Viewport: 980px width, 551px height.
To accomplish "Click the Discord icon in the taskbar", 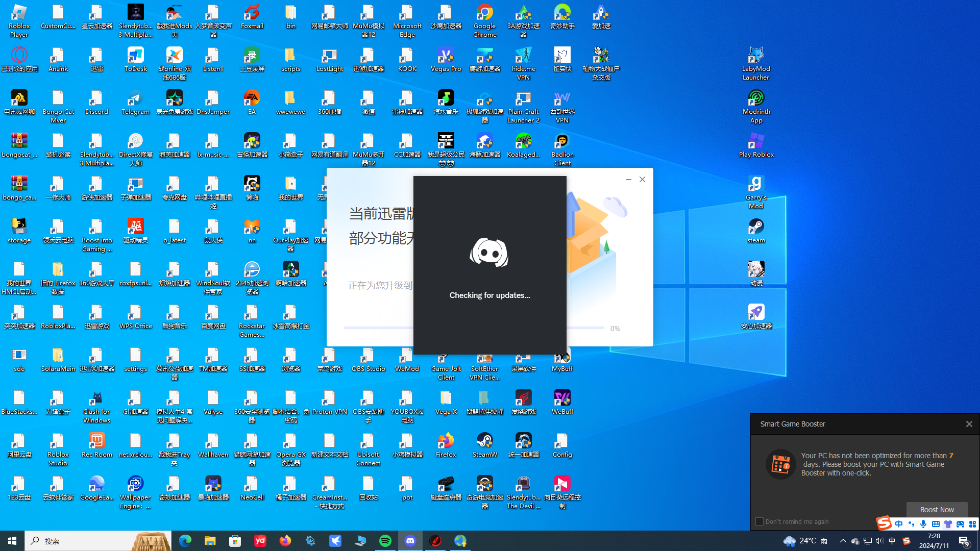I will click(410, 541).
